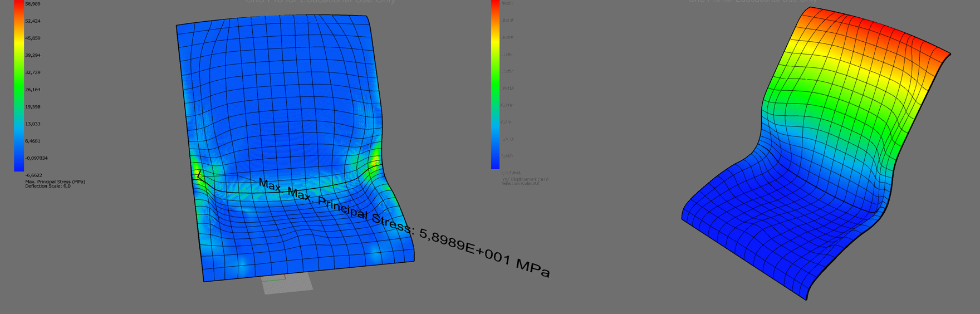Click the displacement-colored chair mesh model
This screenshot has height=314, width=980.
coord(816,153)
